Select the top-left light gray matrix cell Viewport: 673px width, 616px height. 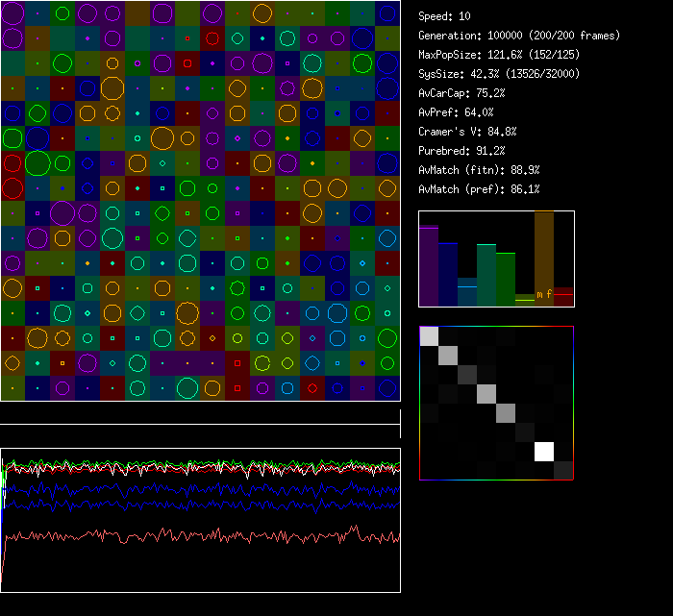(429, 335)
